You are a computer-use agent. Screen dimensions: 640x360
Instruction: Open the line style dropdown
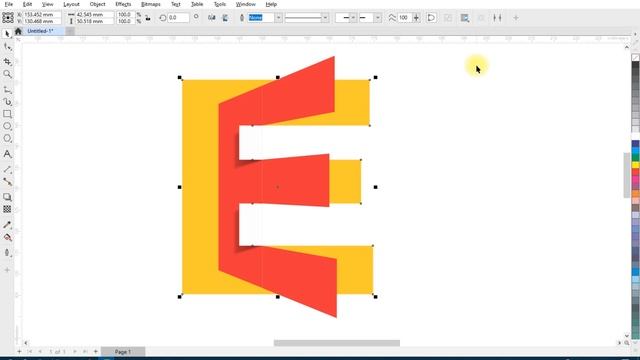tap(325, 18)
